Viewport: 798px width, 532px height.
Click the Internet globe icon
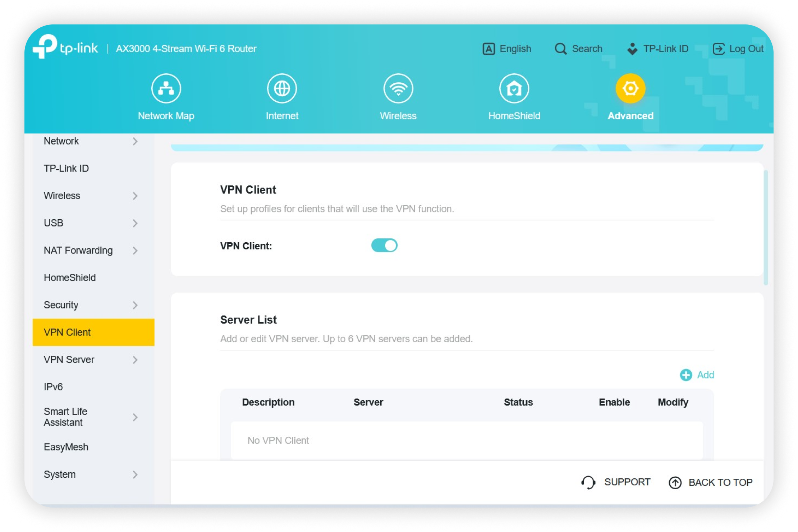282,88
